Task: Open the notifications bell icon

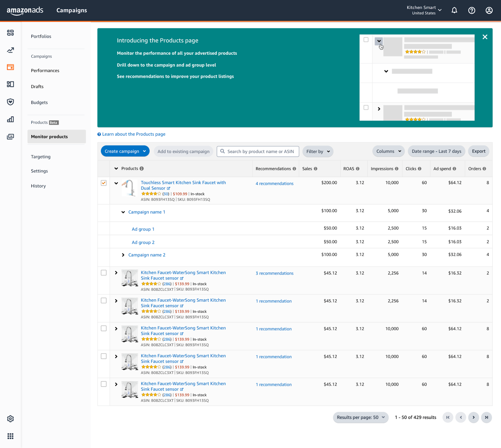Action: [x=454, y=10]
